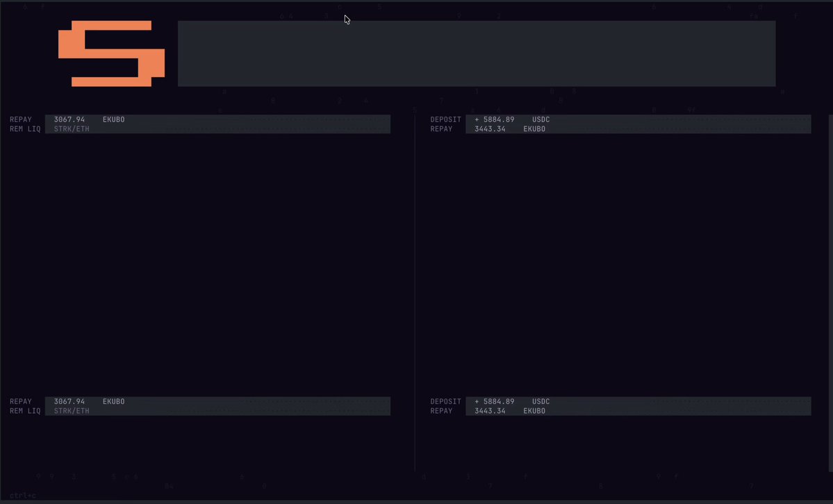Image resolution: width=833 pixels, height=504 pixels.
Task: Click USDC in the upper-right block
Action: click(x=541, y=119)
